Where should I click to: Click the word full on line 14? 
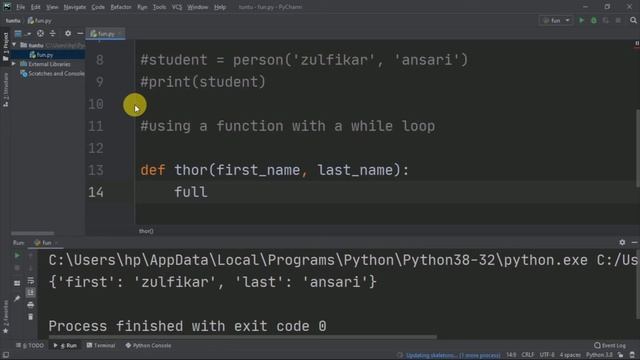click(191, 192)
